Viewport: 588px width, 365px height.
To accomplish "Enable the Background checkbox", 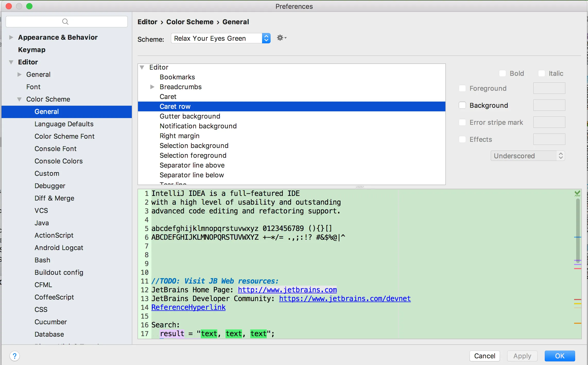I will [x=462, y=105].
